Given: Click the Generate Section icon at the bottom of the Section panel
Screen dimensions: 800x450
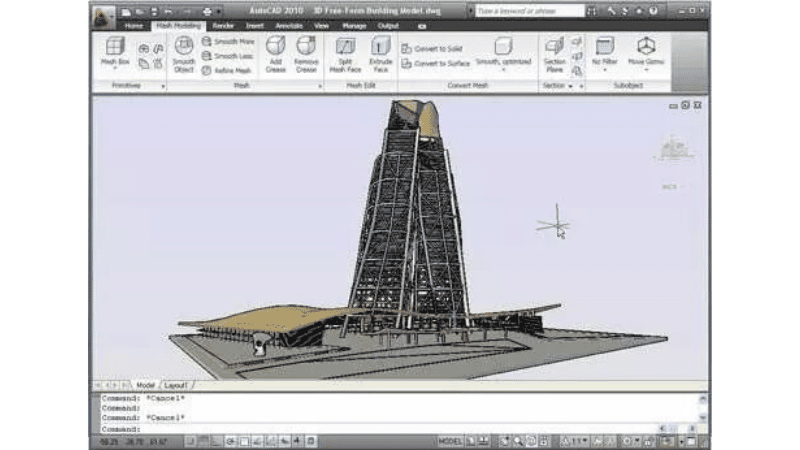Looking at the screenshot, I should click(x=577, y=71).
